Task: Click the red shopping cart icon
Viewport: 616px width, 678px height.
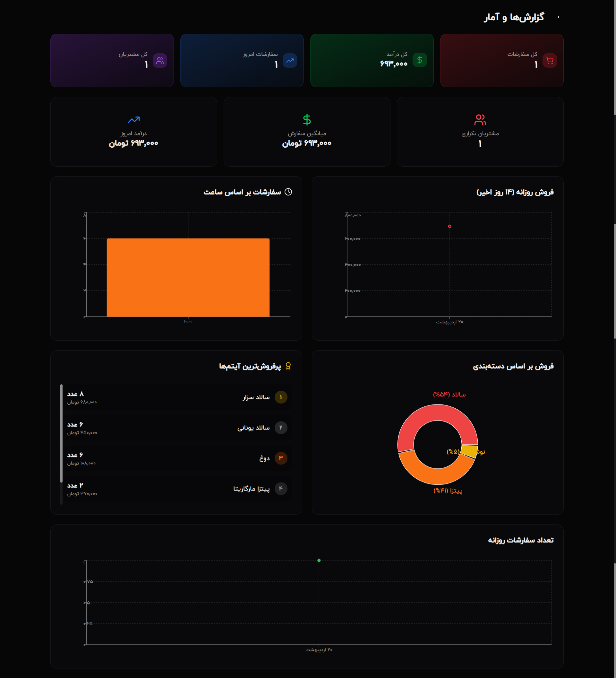Action: point(550,61)
